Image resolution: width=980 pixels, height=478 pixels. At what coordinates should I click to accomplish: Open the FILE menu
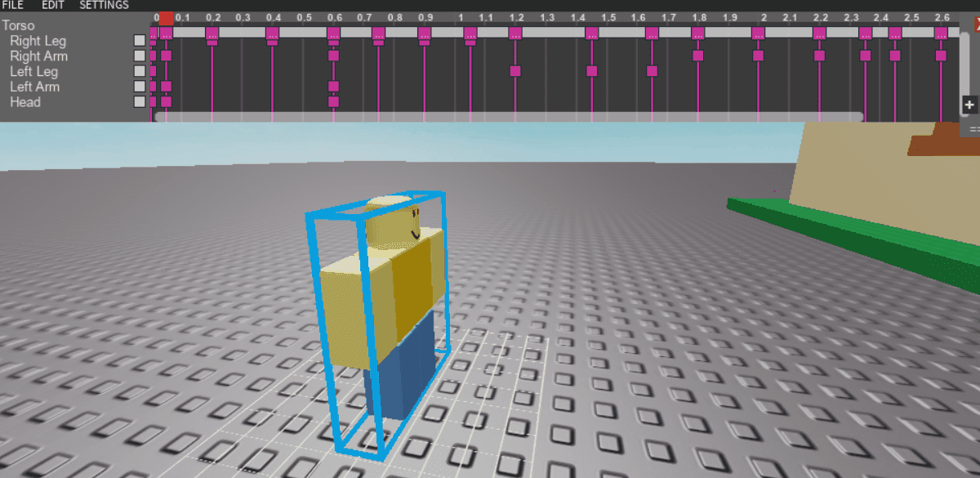13,5
